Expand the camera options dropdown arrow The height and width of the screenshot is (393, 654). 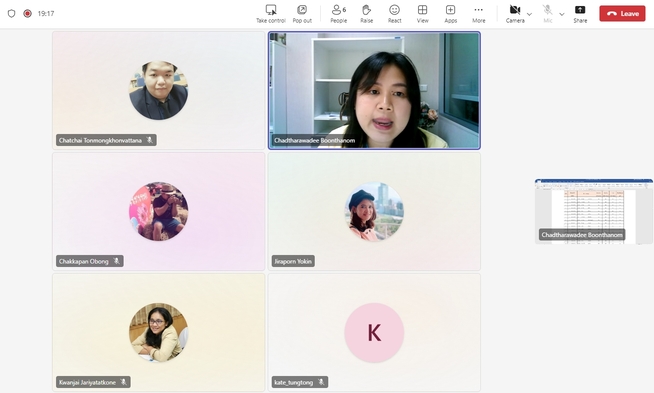[x=529, y=14]
